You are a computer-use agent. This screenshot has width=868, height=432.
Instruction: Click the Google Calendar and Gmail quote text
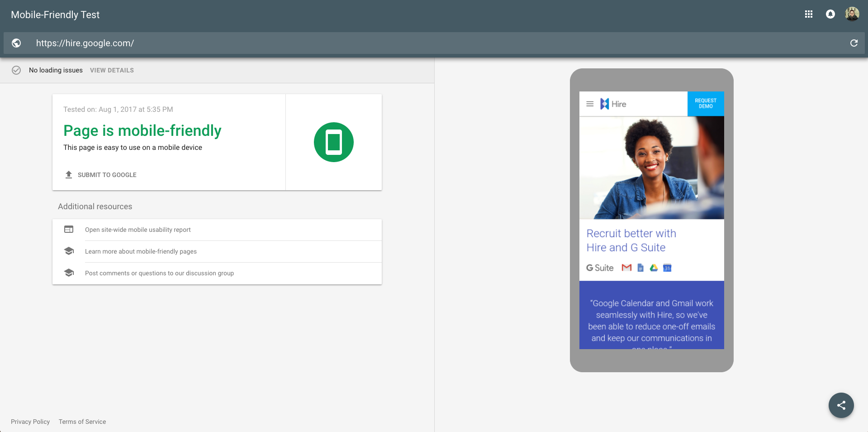652,323
